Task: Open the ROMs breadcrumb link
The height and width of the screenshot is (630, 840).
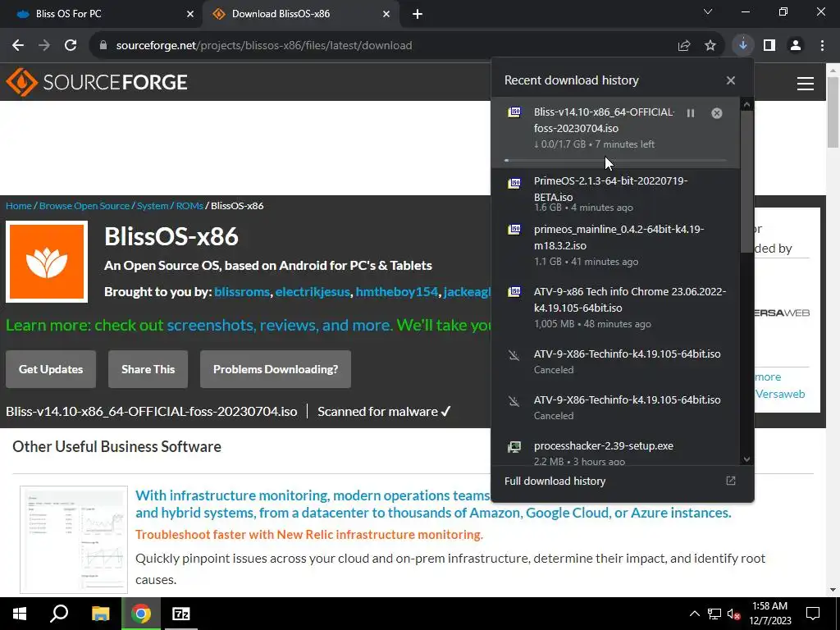Action: tap(189, 206)
